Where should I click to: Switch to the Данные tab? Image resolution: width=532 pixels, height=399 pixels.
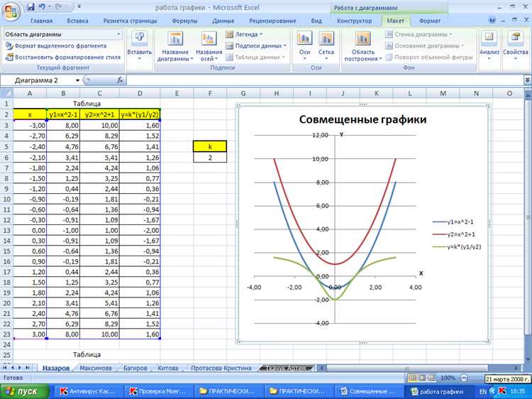tap(223, 21)
